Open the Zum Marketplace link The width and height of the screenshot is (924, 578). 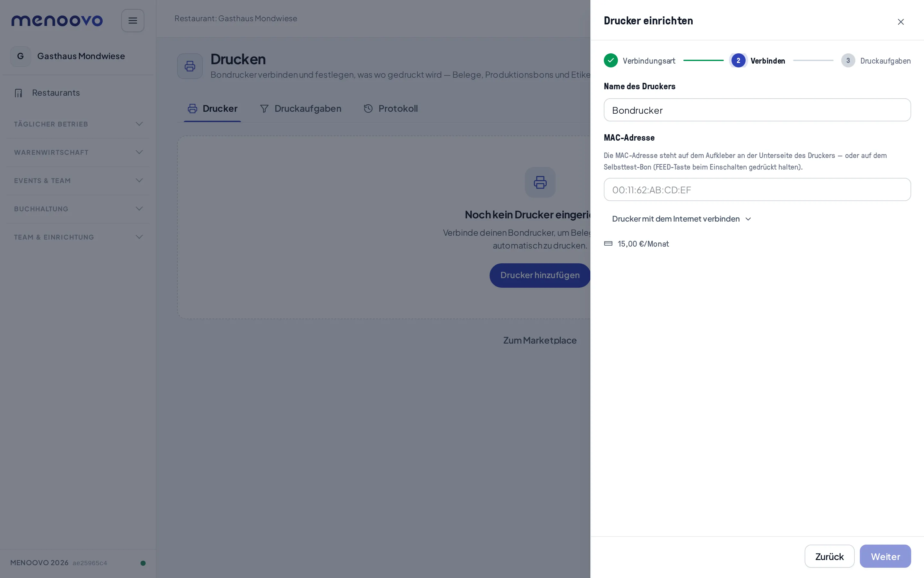coord(540,340)
